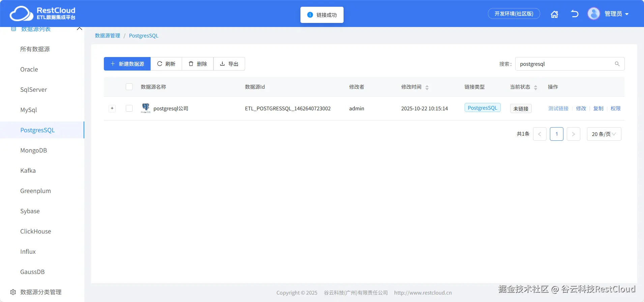Click the 未链接 status tag
The image size is (644, 302).
coord(521,108)
